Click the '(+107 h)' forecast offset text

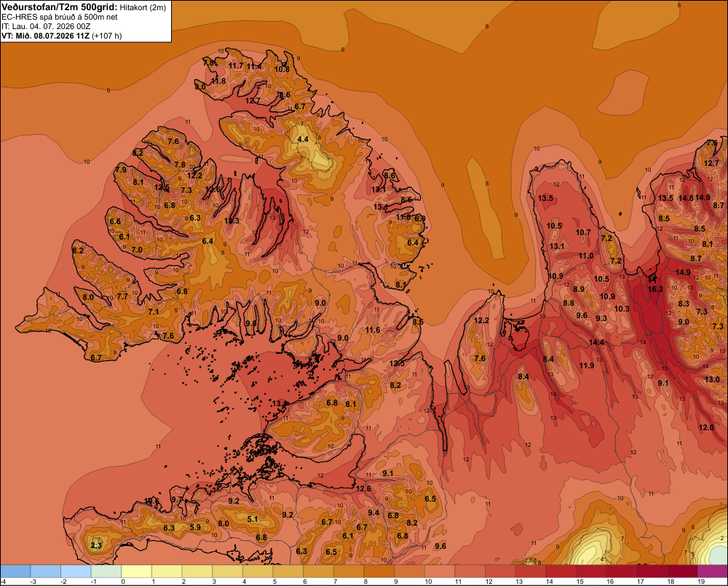(107, 36)
